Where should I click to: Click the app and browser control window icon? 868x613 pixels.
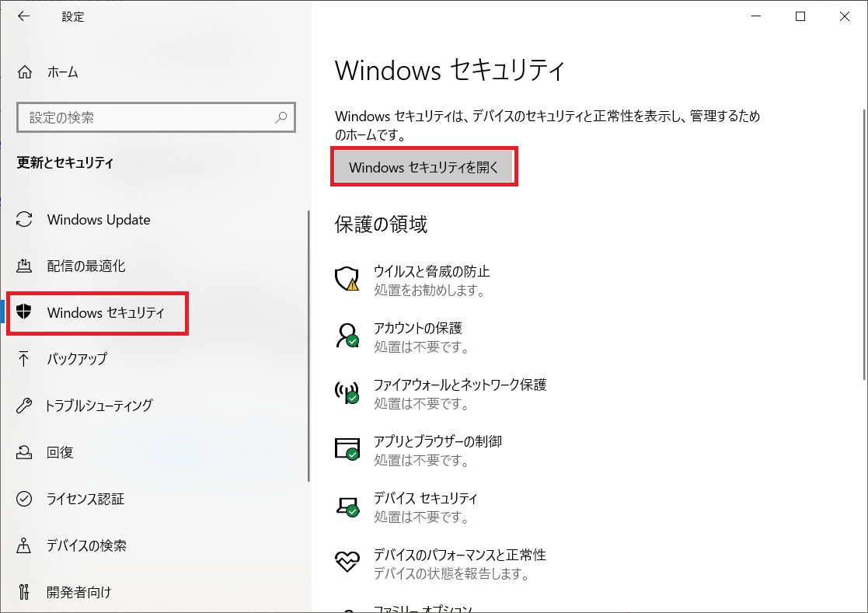click(x=347, y=449)
